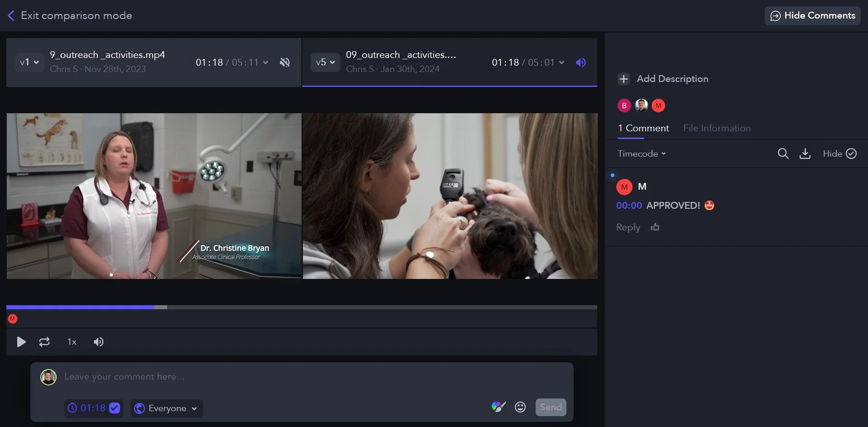Click the v5 video with the dog
Image resolution: width=868 pixels, height=427 pixels.
(x=450, y=196)
